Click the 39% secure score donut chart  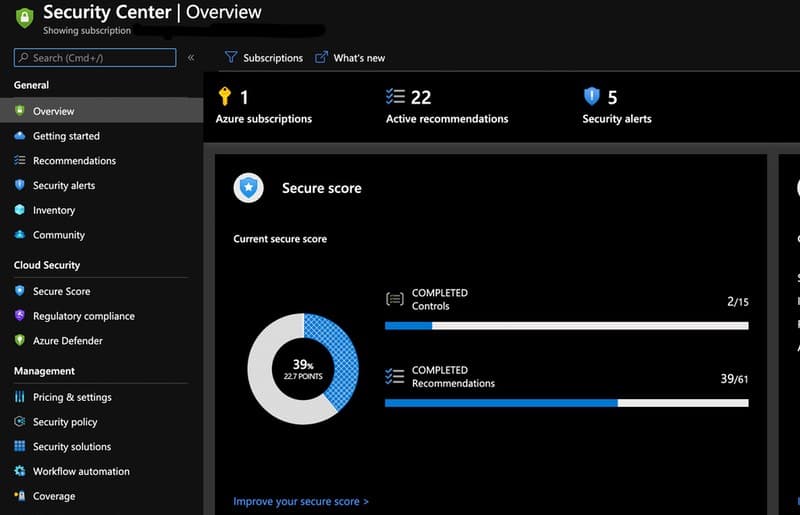coord(303,368)
